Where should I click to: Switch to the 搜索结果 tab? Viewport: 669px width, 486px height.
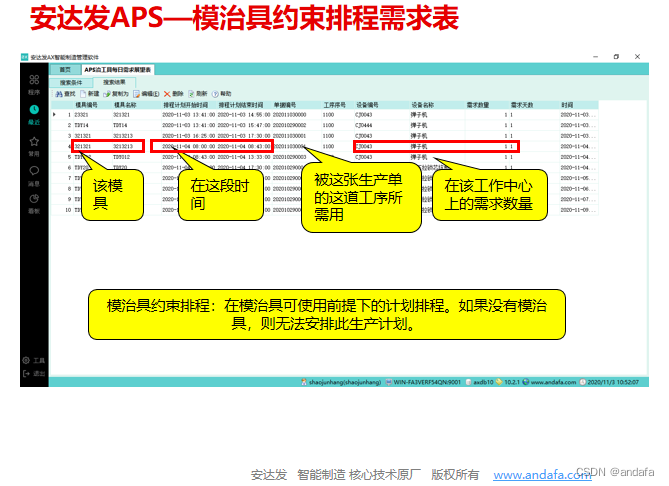[114, 82]
